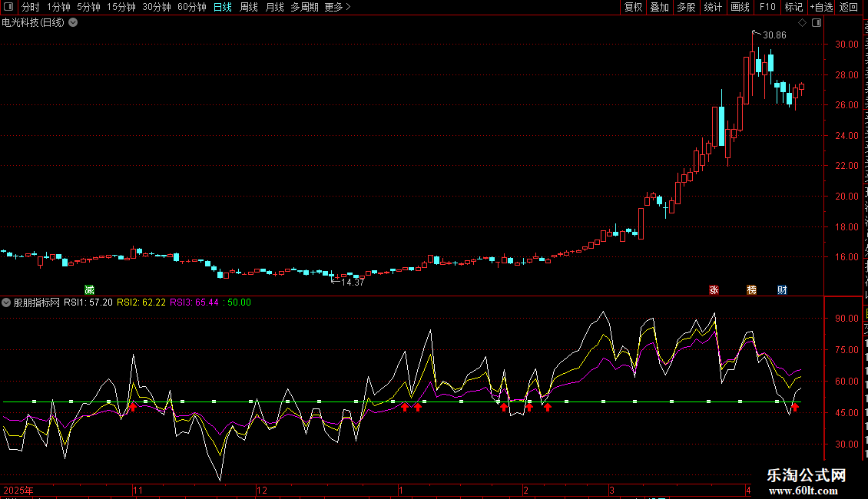Click the RSI3: 65.44 value

(194, 302)
